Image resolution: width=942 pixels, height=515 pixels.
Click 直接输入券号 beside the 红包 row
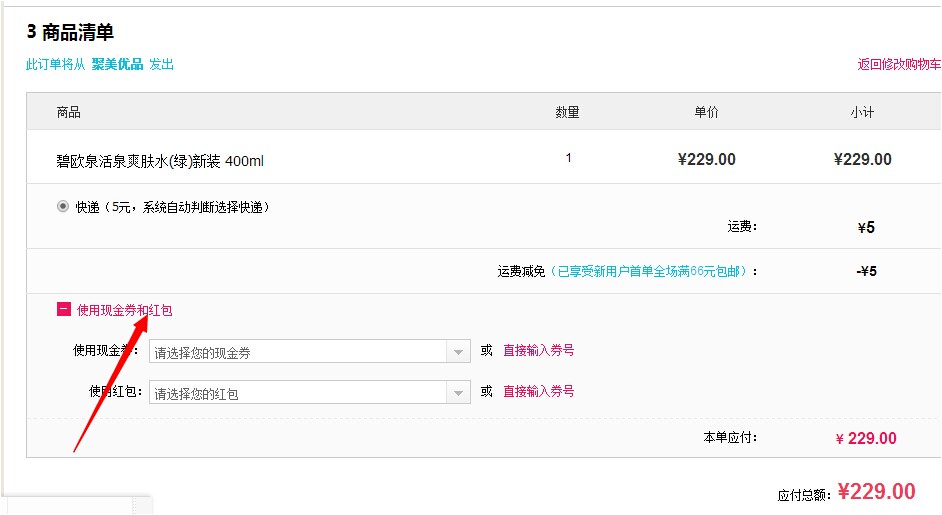[538, 392]
